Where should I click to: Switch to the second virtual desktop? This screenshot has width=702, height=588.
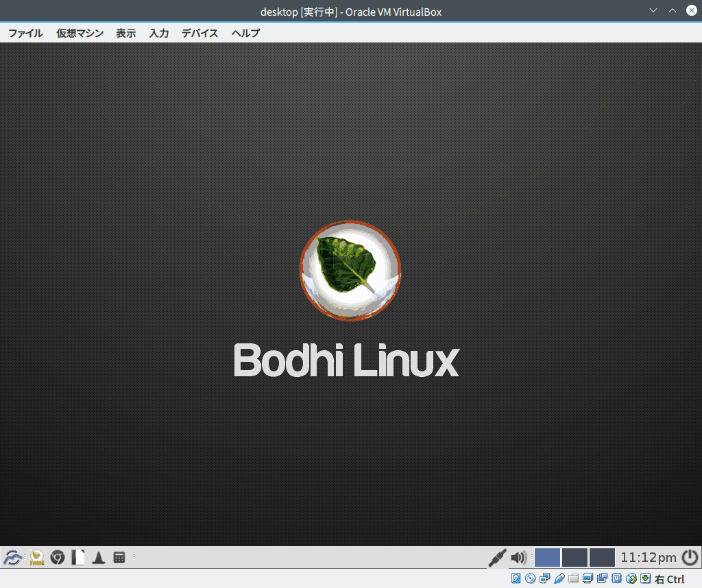point(574,558)
